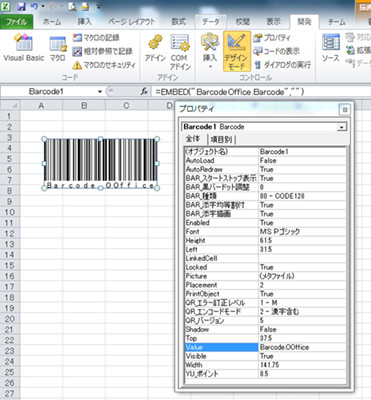Select the Enabled property row

[265, 223]
